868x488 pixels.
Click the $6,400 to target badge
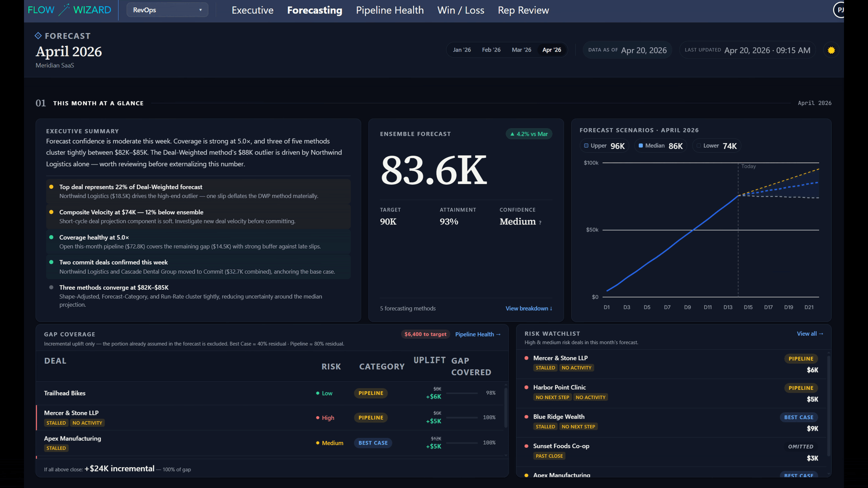425,334
